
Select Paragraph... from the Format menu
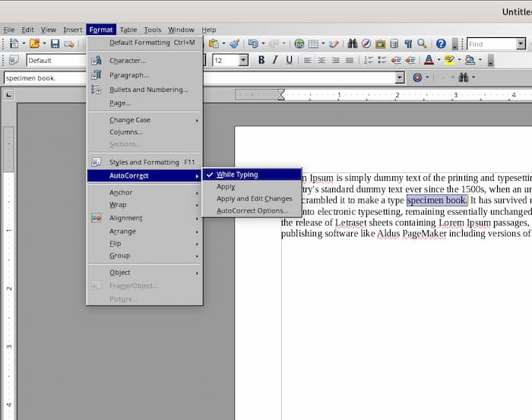point(128,75)
